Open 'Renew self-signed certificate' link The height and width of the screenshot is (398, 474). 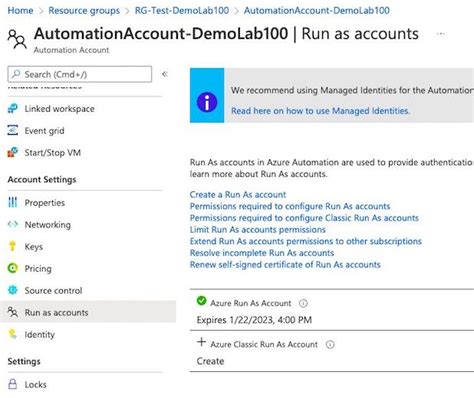click(285, 265)
